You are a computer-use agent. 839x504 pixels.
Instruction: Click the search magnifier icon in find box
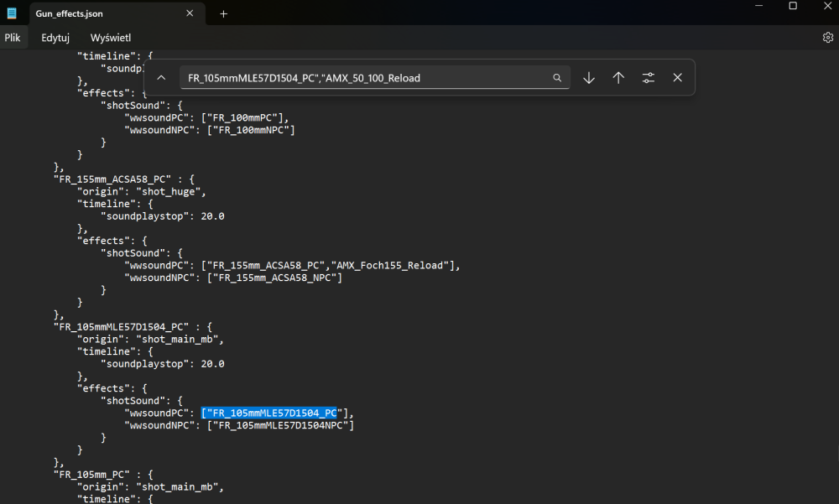(x=557, y=78)
